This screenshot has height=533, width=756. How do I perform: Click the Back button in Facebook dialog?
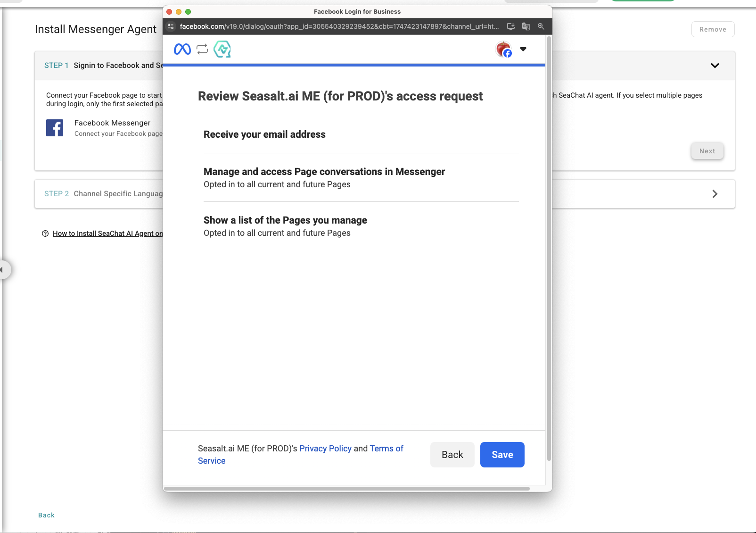click(x=452, y=455)
